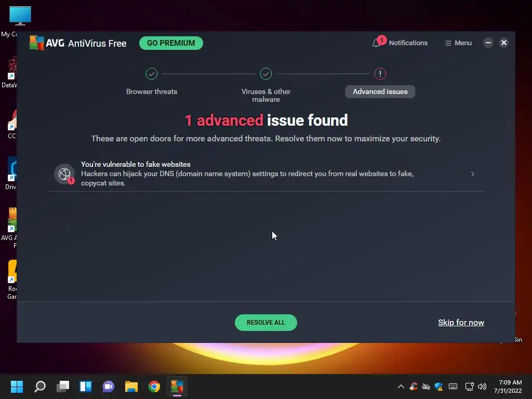Launch Teams Chat from taskbar
Image resolution: width=532 pixels, height=399 pixels.
108,387
